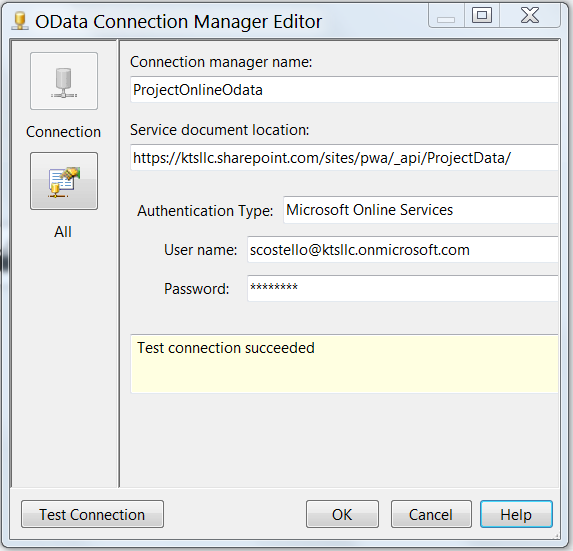The width and height of the screenshot is (573, 551).
Task: Click the Test connection succeeded message box
Action: 344,364
